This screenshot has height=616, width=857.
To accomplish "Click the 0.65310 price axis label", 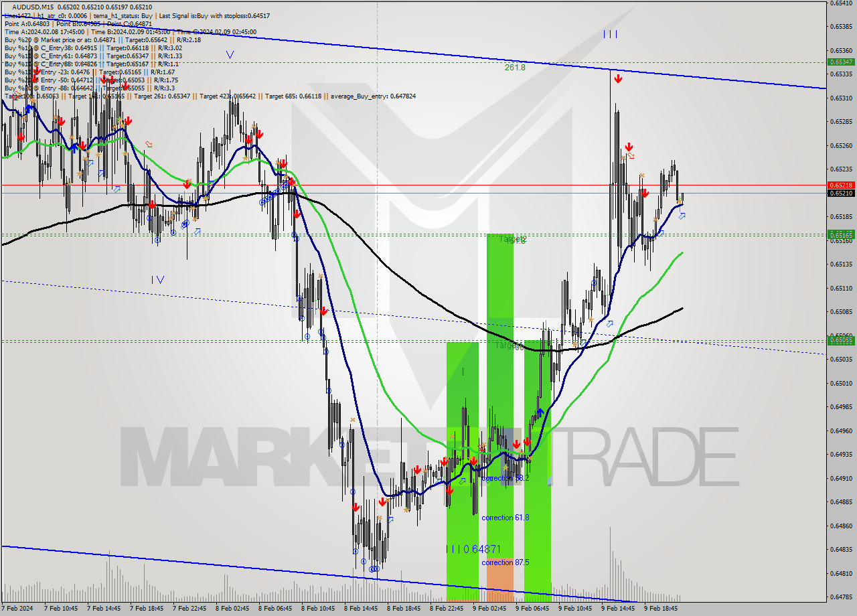I will tap(841, 98).
